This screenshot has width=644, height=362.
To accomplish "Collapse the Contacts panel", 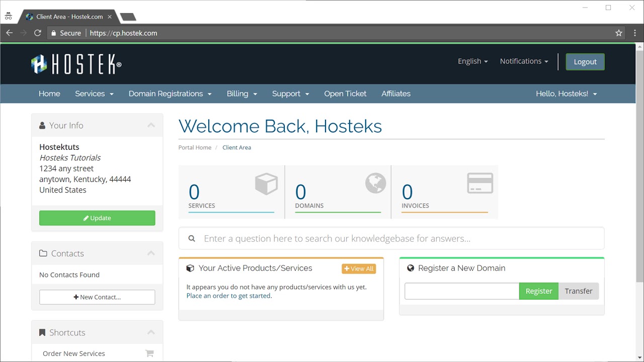I will click(x=151, y=253).
